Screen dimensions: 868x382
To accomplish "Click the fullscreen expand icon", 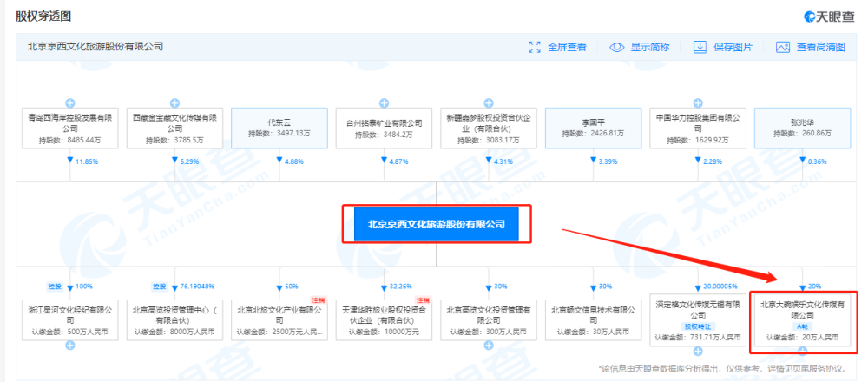I will (535, 47).
